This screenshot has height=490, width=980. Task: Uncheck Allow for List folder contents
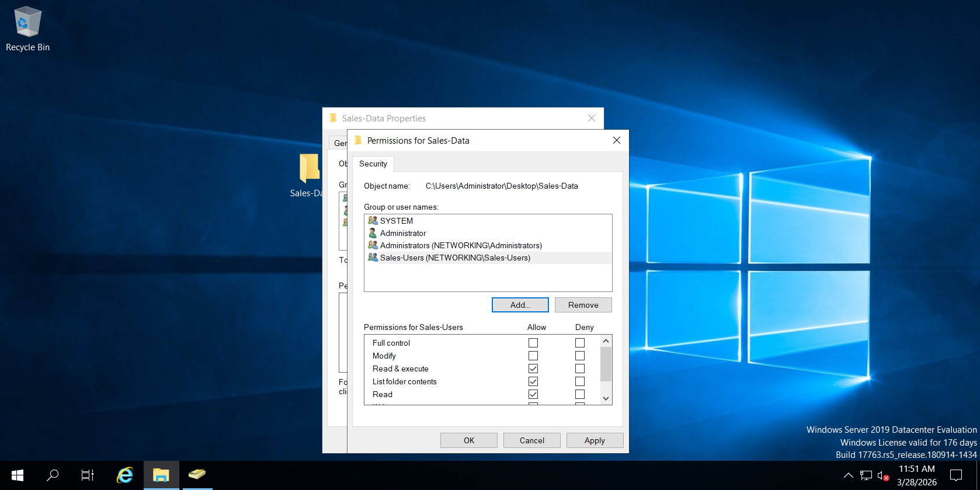(533, 381)
